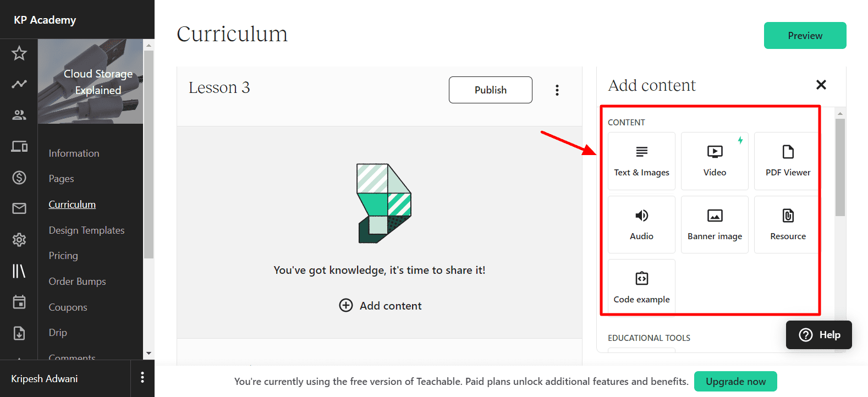Open Lesson 3 three-dot options menu
The height and width of the screenshot is (397, 868).
pyautogui.click(x=557, y=90)
